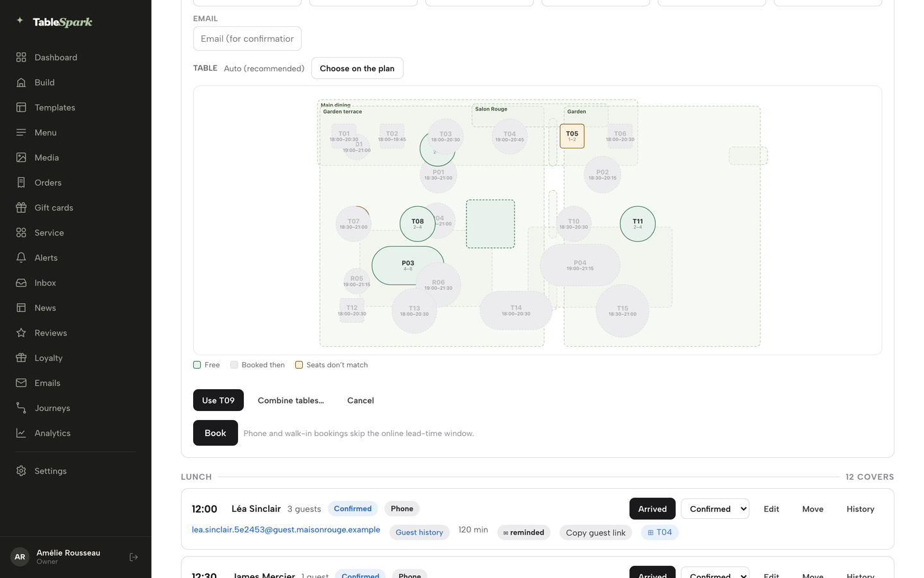Click the T04 table tag
924x578 pixels.
coord(660,532)
